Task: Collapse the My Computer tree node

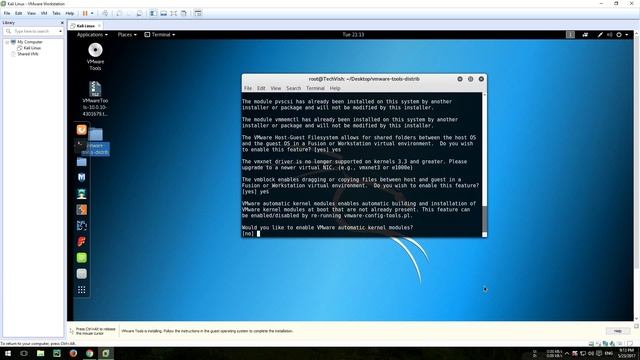Action: (7, 42)
